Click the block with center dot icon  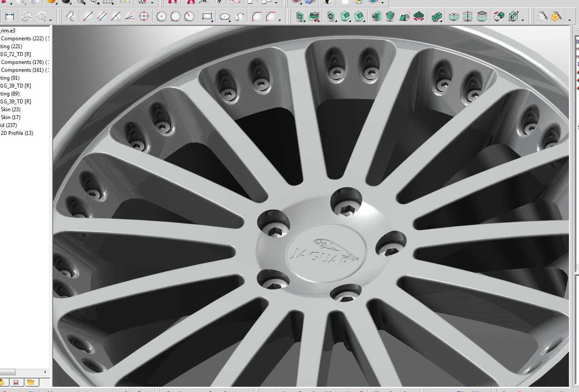(454, 17)
